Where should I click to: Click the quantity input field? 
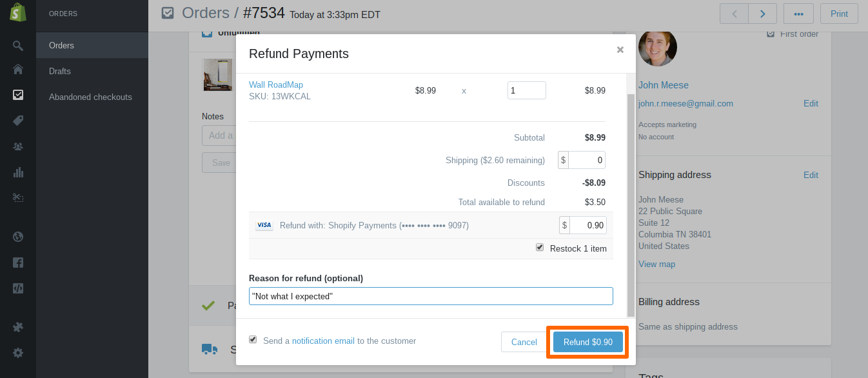[x=527, y=90]
